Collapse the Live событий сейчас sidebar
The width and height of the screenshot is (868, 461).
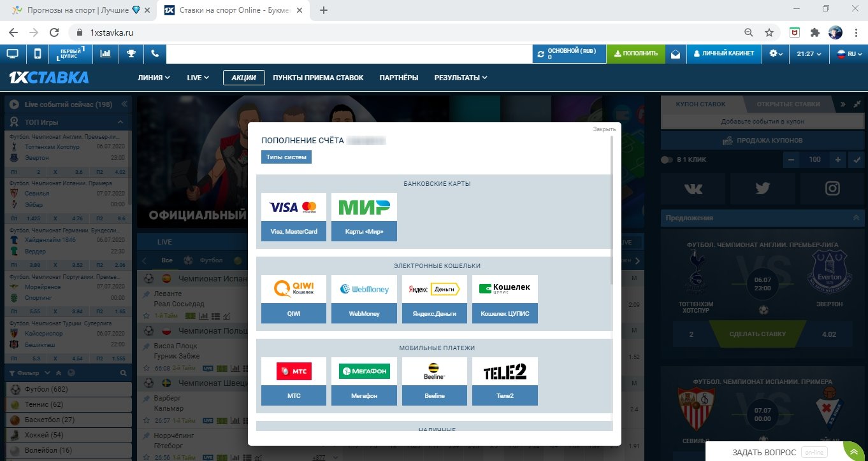[124, 104]
